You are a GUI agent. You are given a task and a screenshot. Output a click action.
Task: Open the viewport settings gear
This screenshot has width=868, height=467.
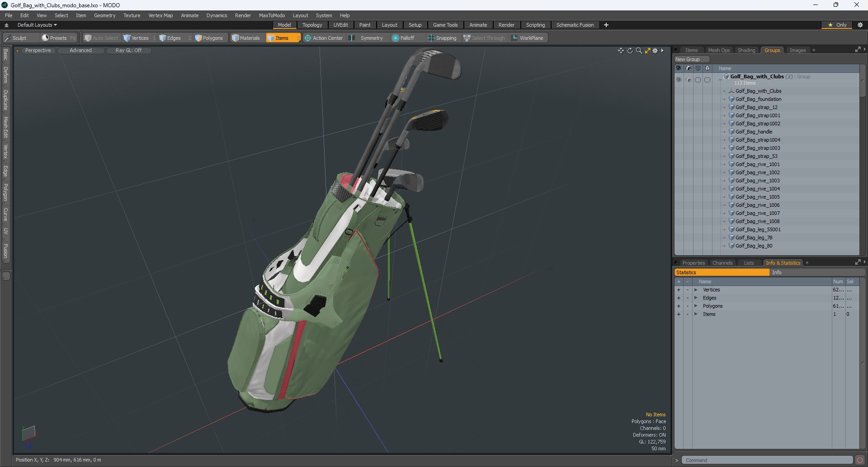pos(655,51)
